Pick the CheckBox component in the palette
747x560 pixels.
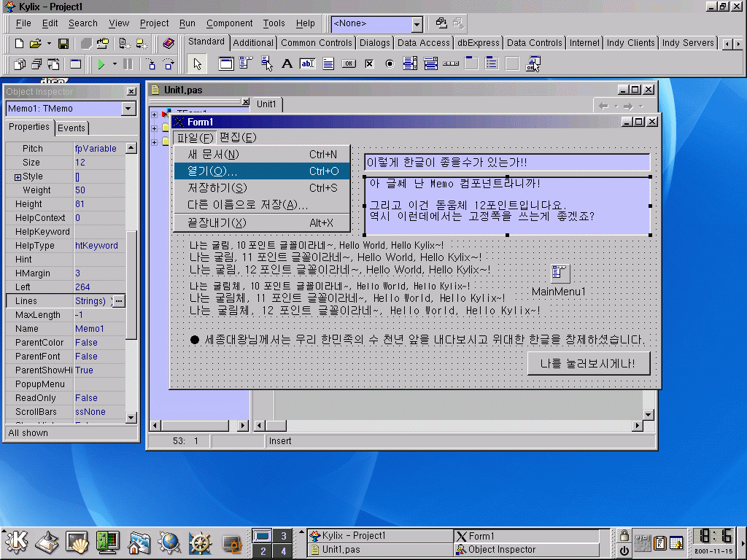pyautogui.click(x=369, y=63)
